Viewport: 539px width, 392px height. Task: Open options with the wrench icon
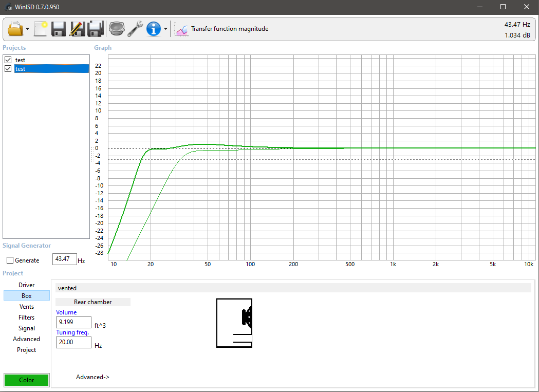click(x=135, y=29)
